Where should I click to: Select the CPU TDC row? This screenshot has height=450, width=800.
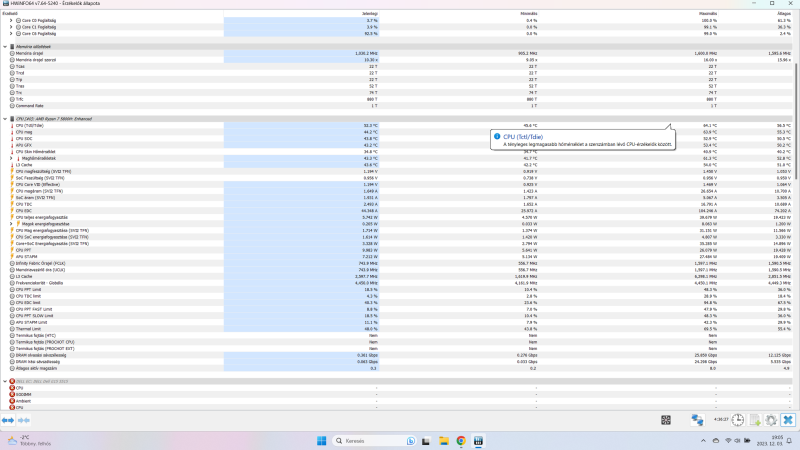pos(397,204)
